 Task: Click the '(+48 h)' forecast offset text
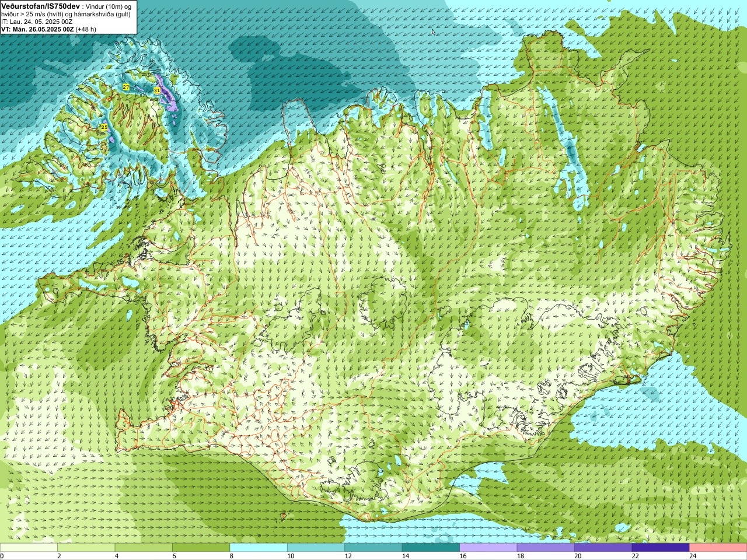86,29
